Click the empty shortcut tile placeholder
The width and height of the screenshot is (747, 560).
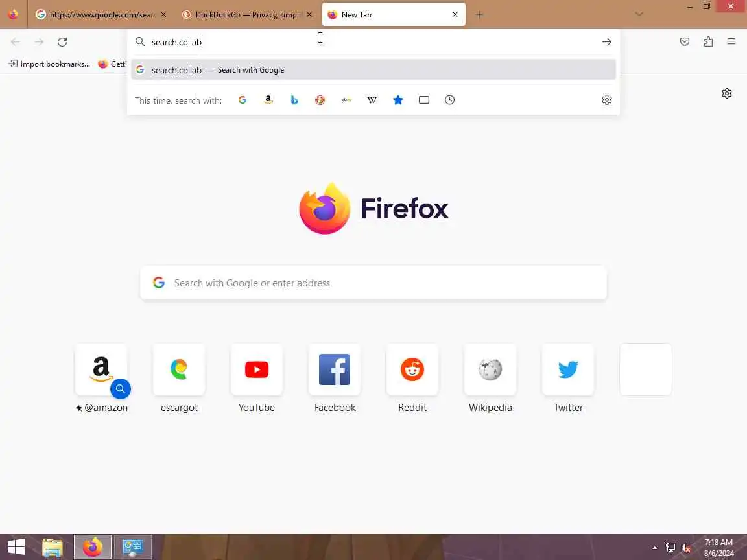pos(646,369)
